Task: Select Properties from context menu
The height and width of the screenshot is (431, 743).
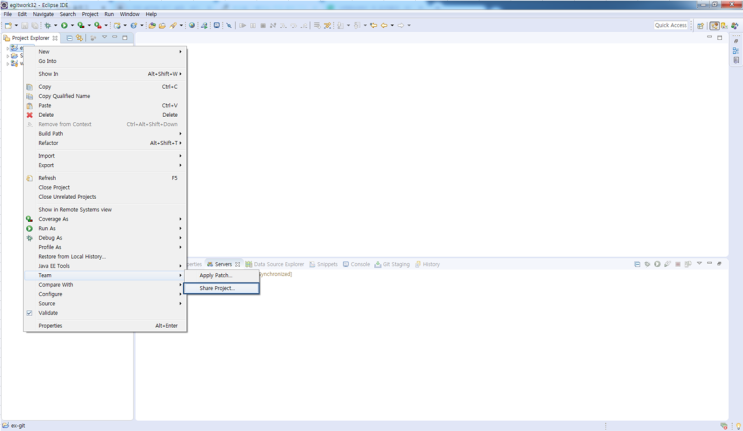Action: click(x=105, y=326)
